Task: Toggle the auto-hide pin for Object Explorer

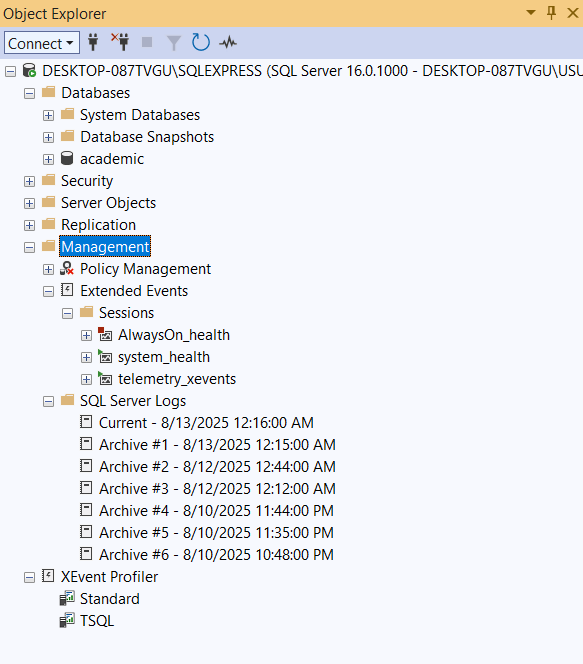Action: (551, 13)
